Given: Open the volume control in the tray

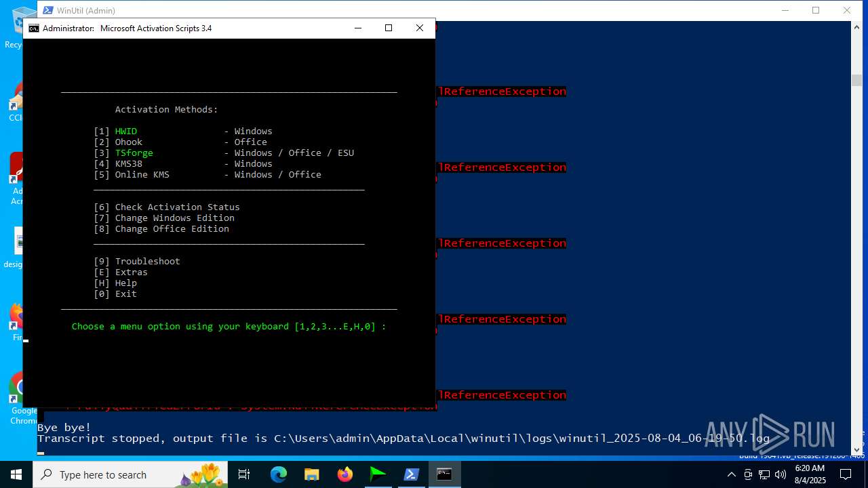Looking at the screenshot, I should pyautogui.click(x=781, y=474).
